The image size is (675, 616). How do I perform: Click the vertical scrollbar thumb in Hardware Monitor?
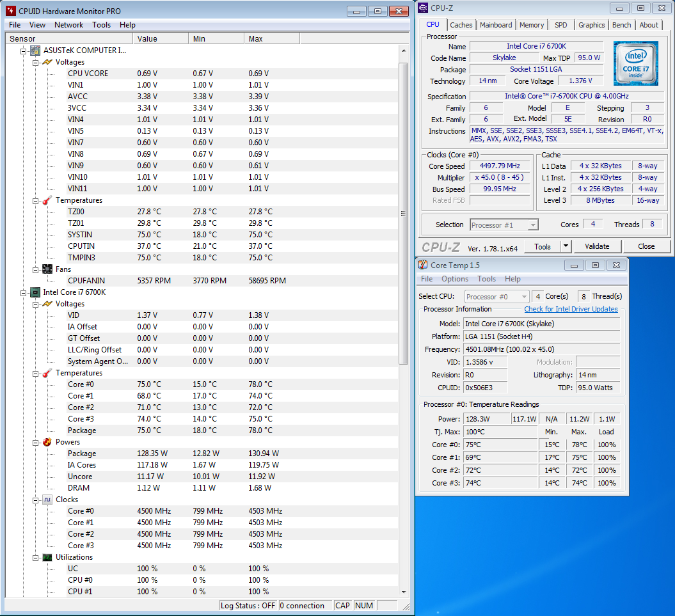403,214
